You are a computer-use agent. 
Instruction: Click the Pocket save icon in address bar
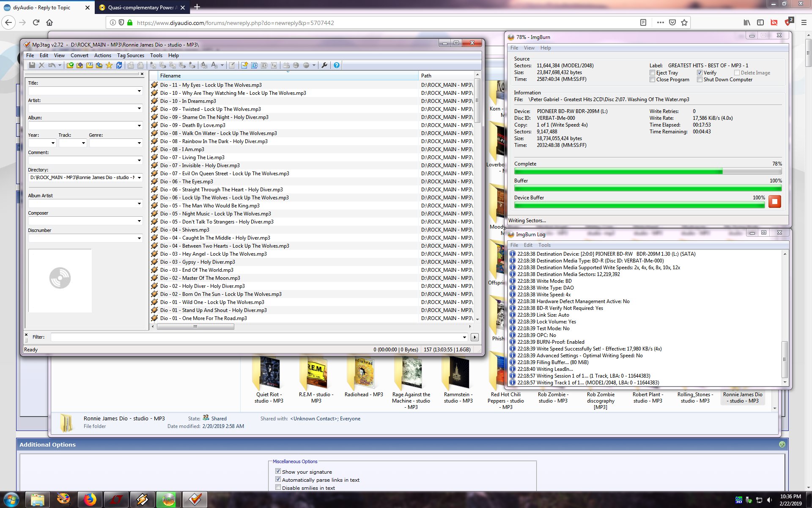coord(672,22)
